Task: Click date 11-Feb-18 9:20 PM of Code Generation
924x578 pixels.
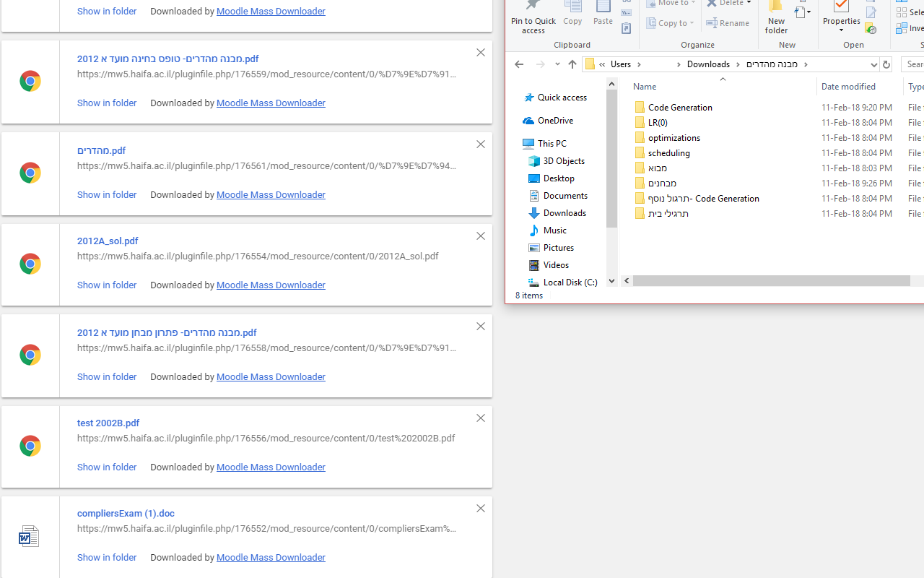Action: [857, 107]
